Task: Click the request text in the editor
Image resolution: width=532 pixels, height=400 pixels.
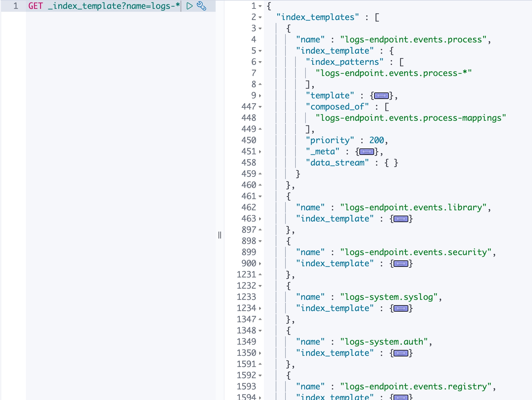Action: (x=104, y=6)
